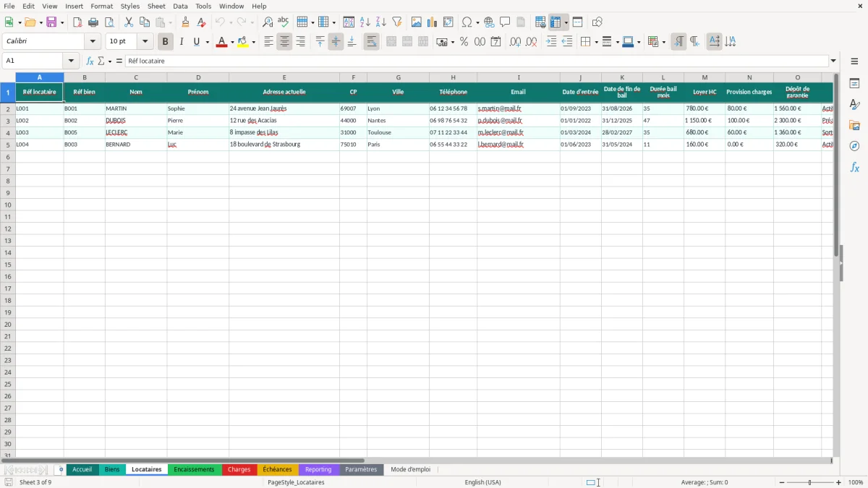Click the Zoom out minus button

[783, 482]
